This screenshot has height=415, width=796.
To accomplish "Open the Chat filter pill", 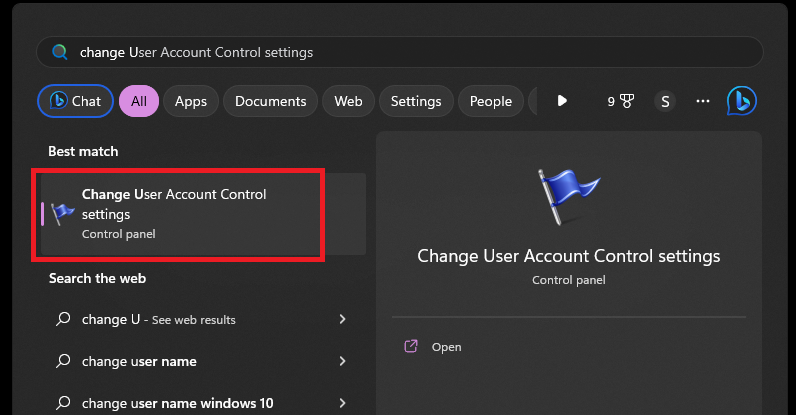I will [x=75, y=101].
